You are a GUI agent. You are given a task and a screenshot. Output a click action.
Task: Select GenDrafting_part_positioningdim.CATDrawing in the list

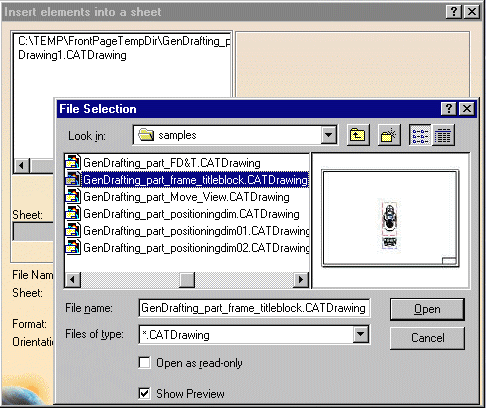tap(191, 214)
